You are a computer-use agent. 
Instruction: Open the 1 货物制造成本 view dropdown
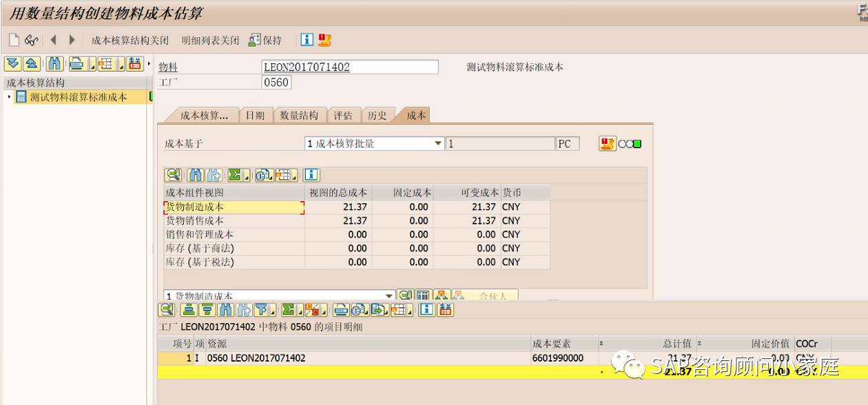point(390,295)
